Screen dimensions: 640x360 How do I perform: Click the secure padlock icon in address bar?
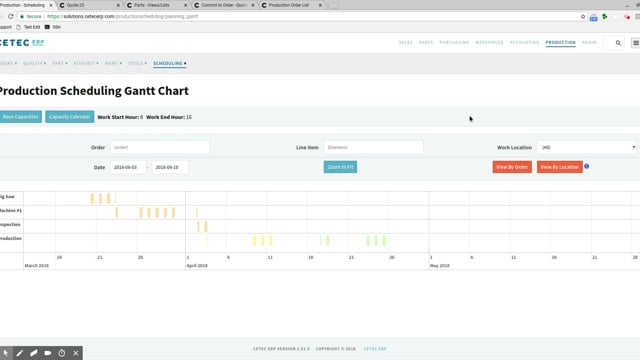(22, 16)
